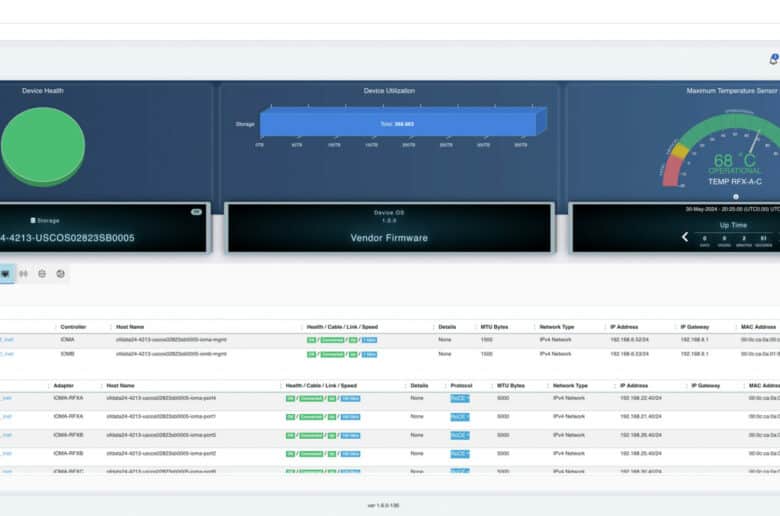Screen dimensions: 780x516
Task: Sort management table by Host Name column
Action: tap(130, 327)
